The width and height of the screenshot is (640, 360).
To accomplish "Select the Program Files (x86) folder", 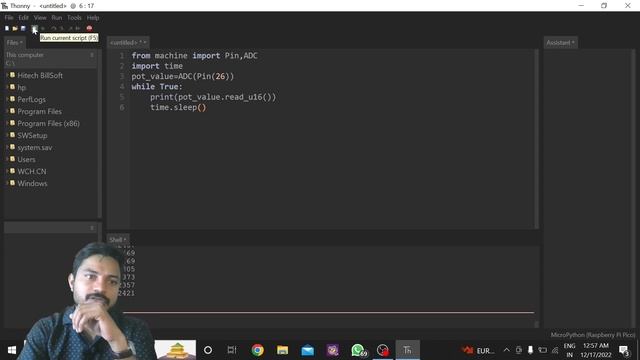I will click(x=48, y=123).
